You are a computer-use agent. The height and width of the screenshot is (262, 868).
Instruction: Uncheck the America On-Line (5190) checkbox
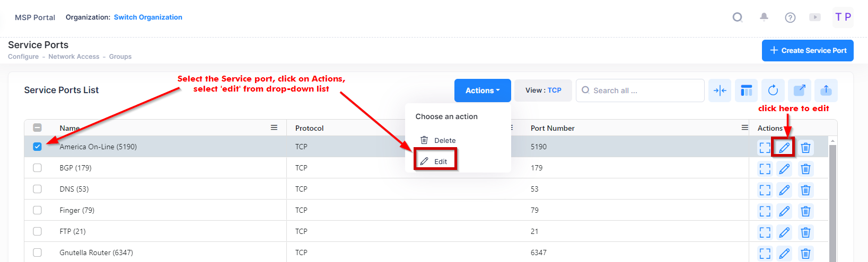37,147
